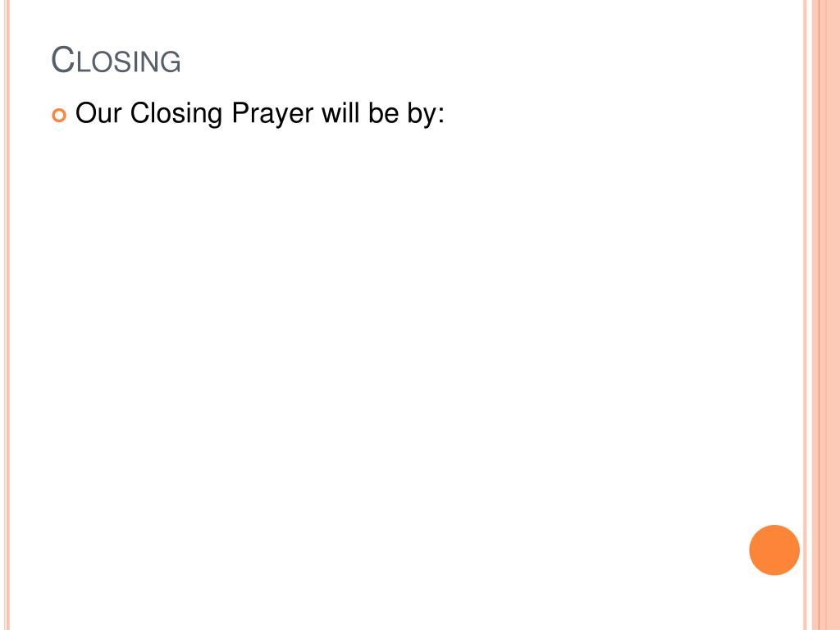Click the "Our Closing Prayer will be by:" line
The image size is (840, 630).
click(260, 114)
